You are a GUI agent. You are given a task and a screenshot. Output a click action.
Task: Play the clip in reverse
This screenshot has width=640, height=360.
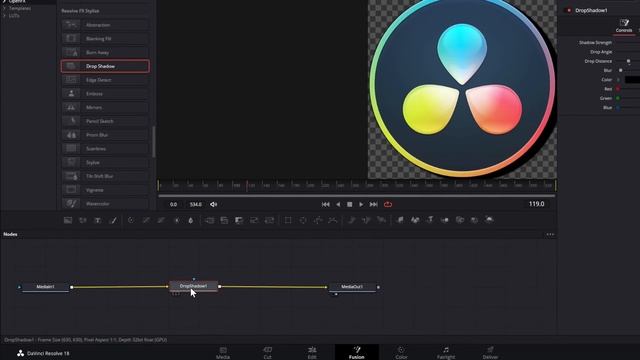[338, 204]
